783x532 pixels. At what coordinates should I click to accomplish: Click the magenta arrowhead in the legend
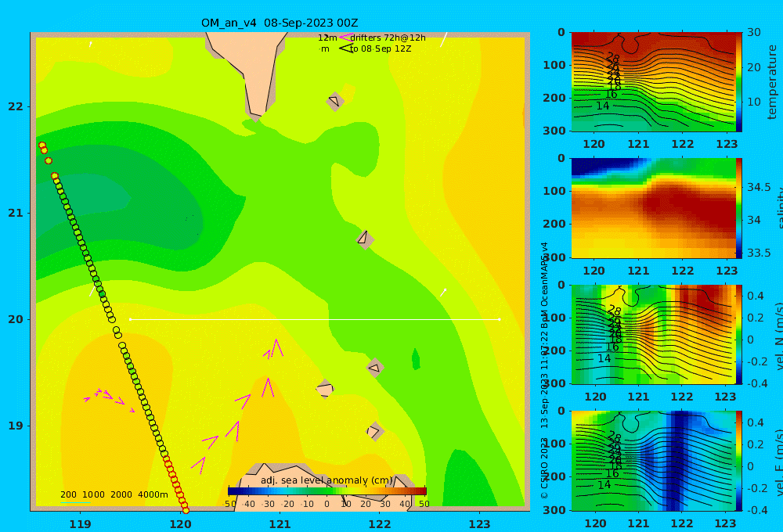[x=345, y=38]
